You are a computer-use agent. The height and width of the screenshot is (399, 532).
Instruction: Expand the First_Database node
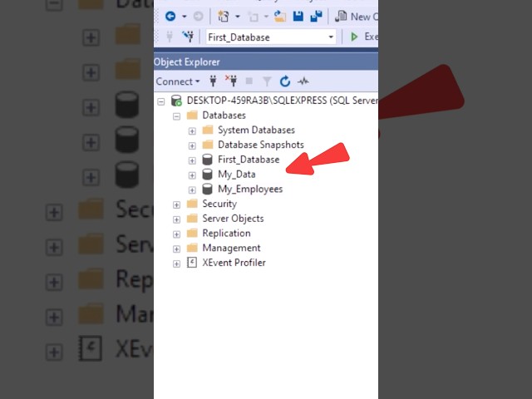point(192,160)
